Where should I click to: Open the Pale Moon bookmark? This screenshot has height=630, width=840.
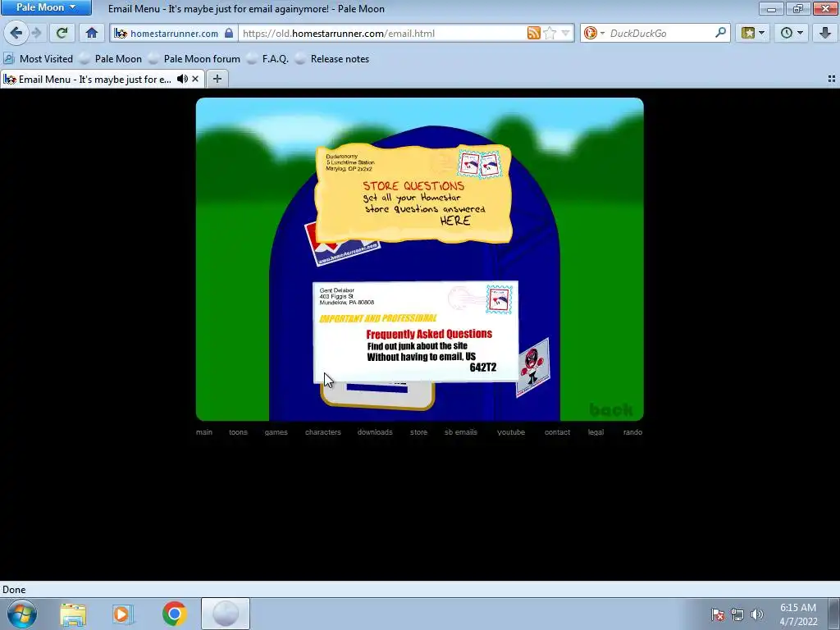coord(112,59)
